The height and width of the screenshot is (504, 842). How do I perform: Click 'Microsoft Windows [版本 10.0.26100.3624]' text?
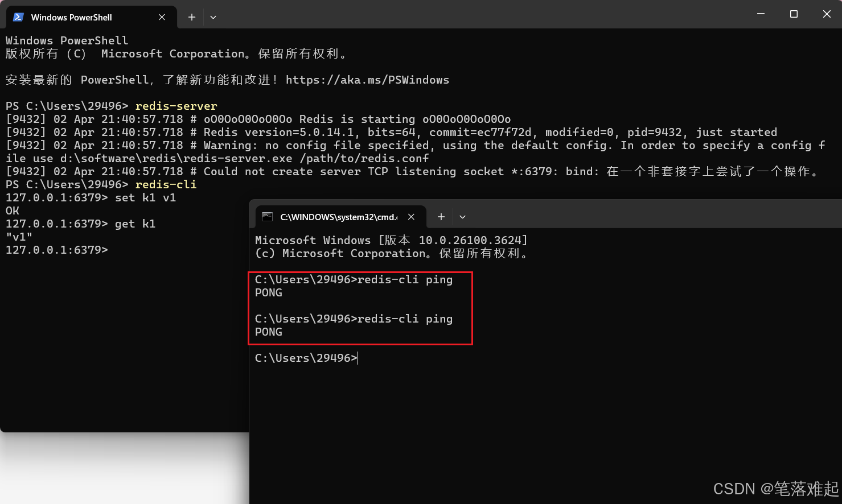391,240
